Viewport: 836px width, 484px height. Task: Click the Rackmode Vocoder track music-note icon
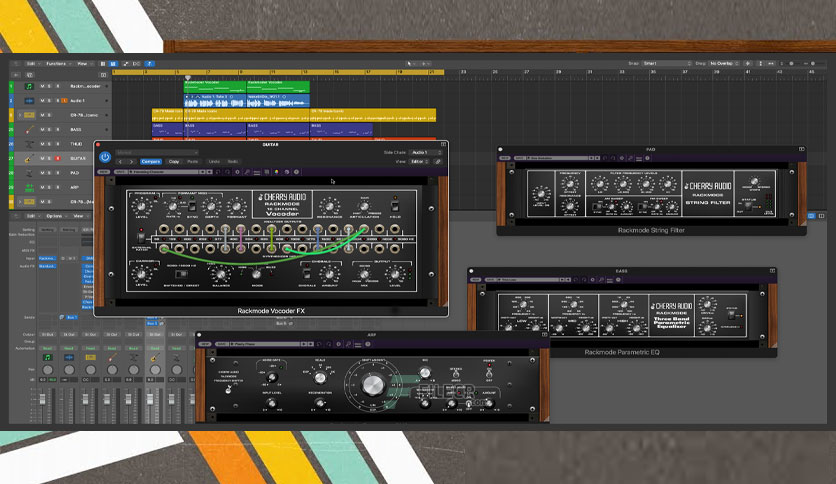[29, 86]
